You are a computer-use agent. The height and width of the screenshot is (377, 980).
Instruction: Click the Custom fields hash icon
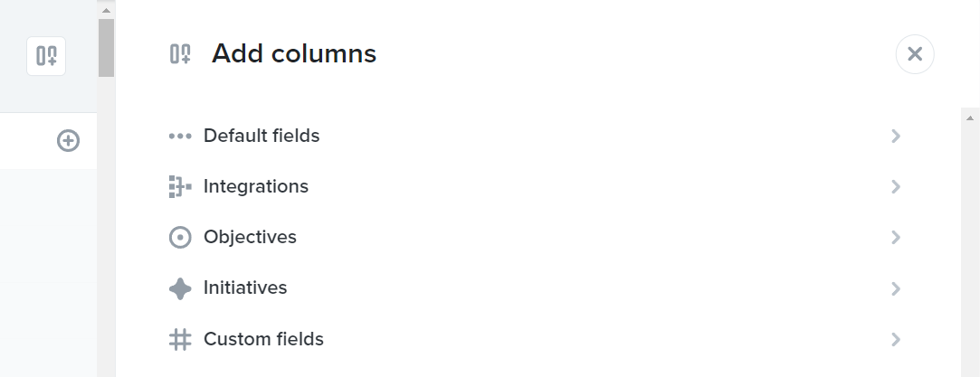(x=180, y=340)
